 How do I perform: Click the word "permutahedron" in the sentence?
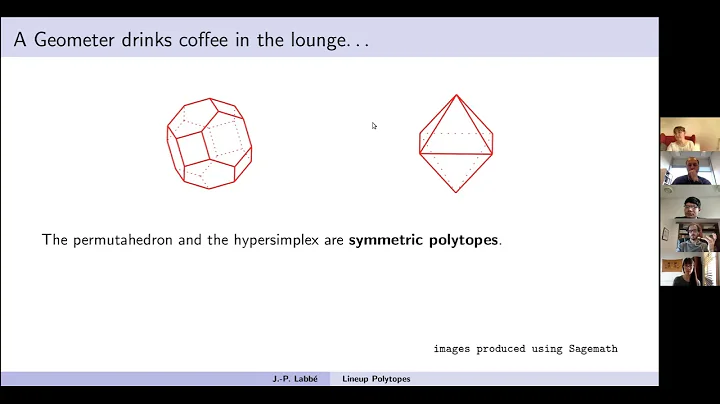coord(123,240)
